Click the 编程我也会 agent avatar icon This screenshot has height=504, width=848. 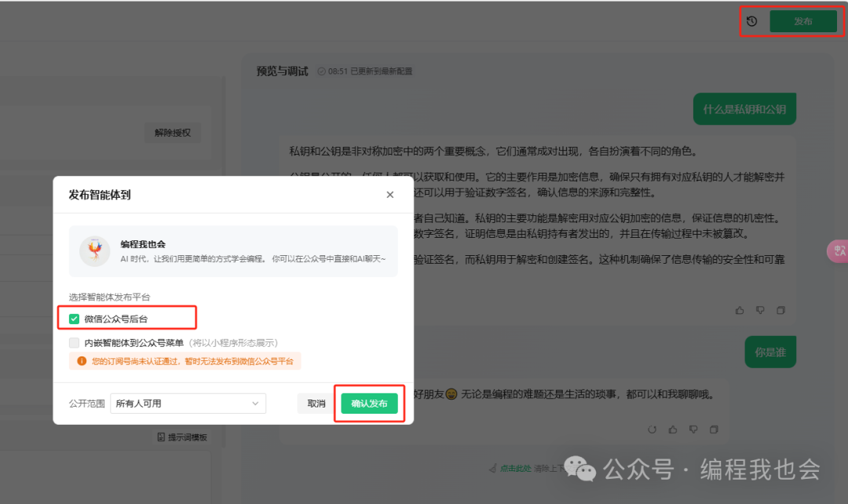[x=95, y=251]
